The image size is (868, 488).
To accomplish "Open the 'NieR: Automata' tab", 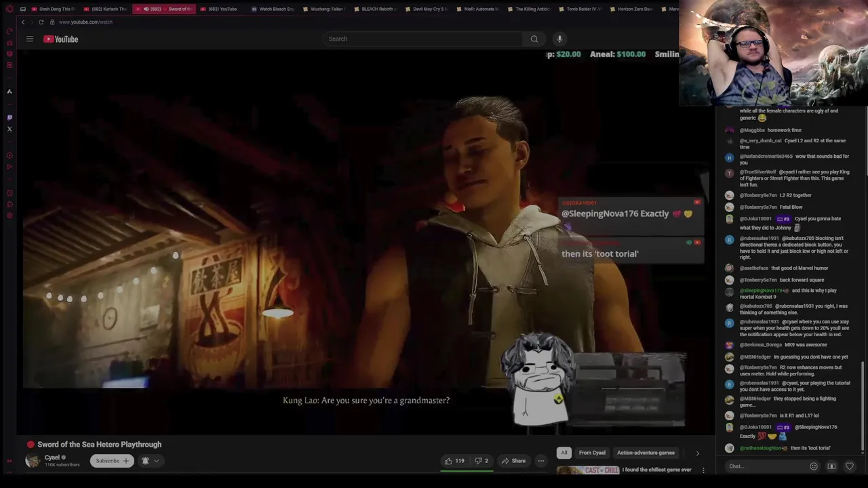I will point(478,9).
